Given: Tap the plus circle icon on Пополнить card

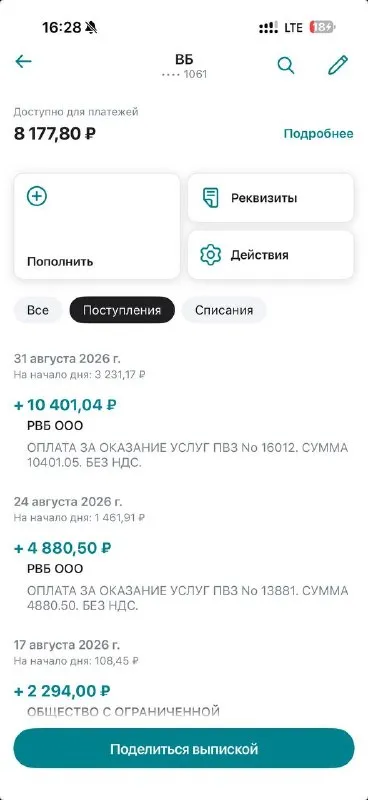Looking at the screenshot, I should point(37,196).
